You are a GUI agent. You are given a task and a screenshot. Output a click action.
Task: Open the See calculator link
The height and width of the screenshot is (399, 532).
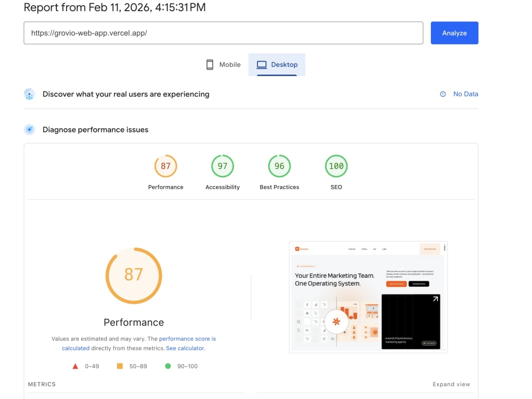185,348
